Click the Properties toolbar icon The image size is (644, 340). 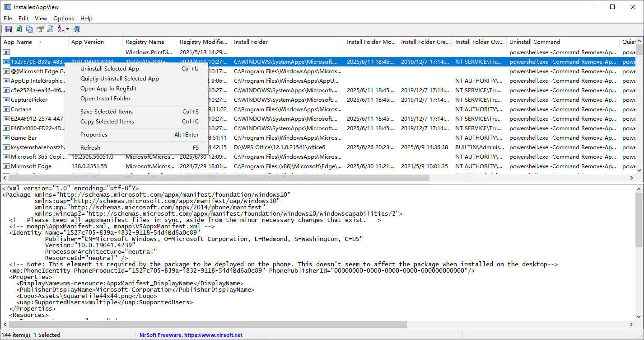[40, 29]
